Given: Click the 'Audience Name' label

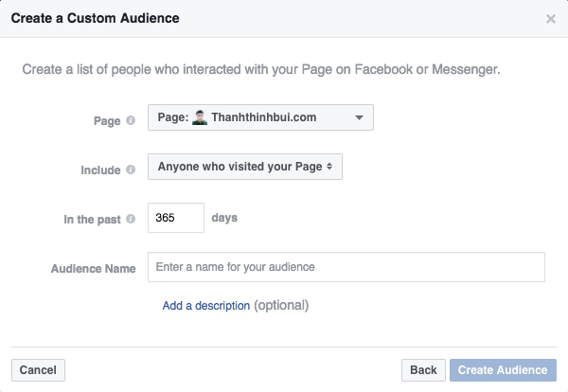Looking at the screenshot, I should (x=93, y=269).
